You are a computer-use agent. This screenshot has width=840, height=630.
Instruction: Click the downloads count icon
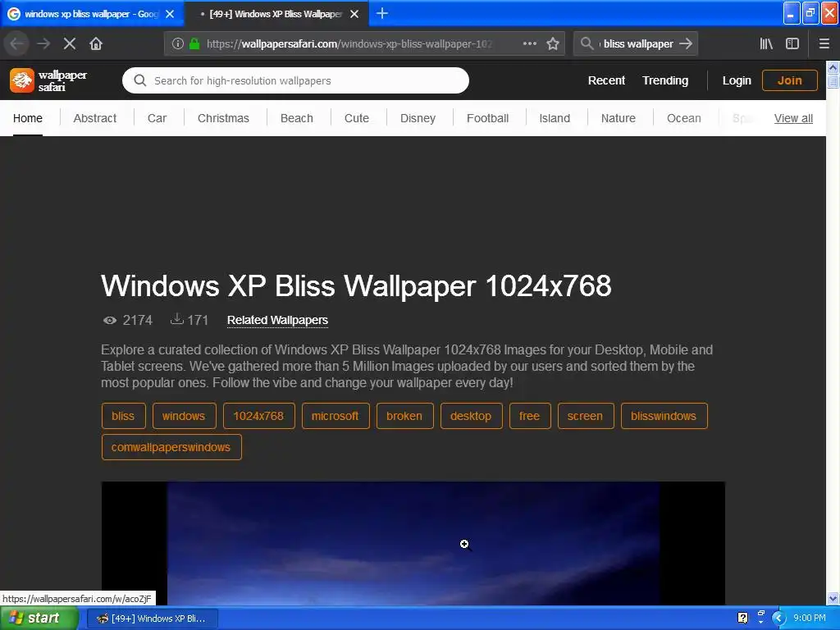[x=177, y=319]
